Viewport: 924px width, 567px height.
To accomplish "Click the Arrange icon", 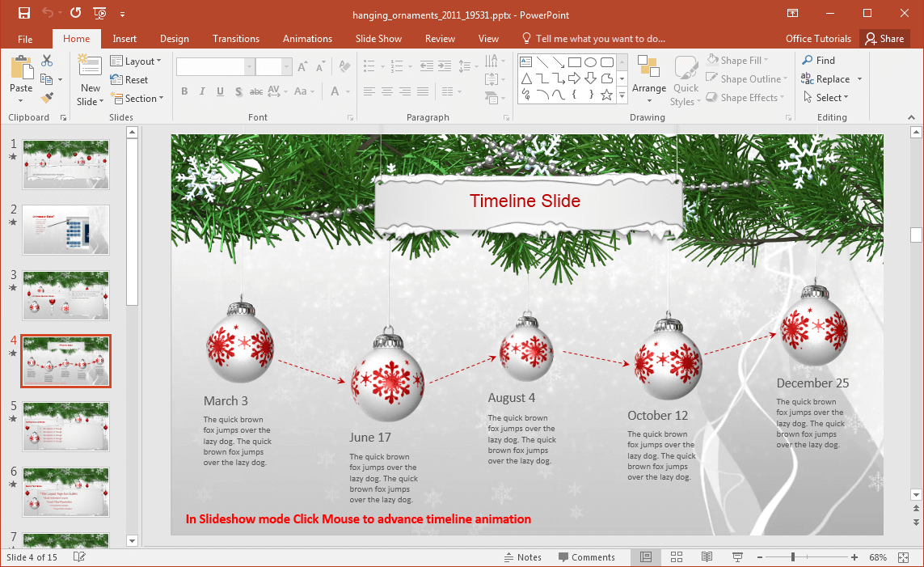I will [649, 66].
